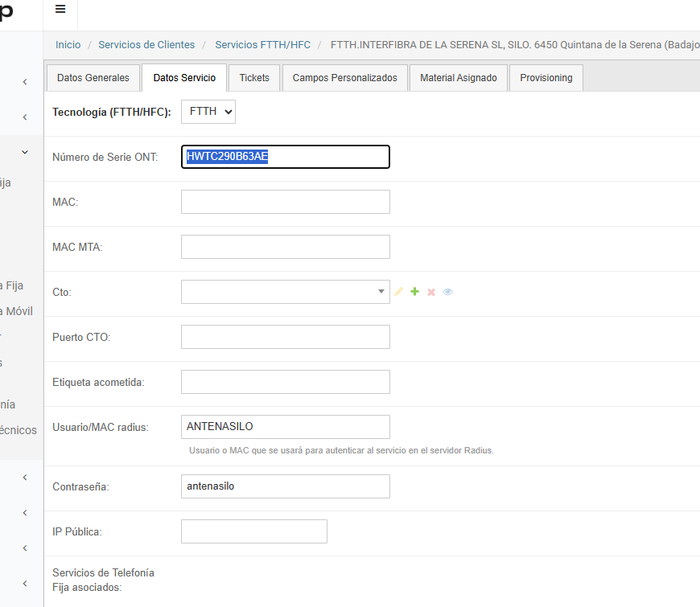
Task: Open the Provisioning tab
Action: (x=546, y=78)
